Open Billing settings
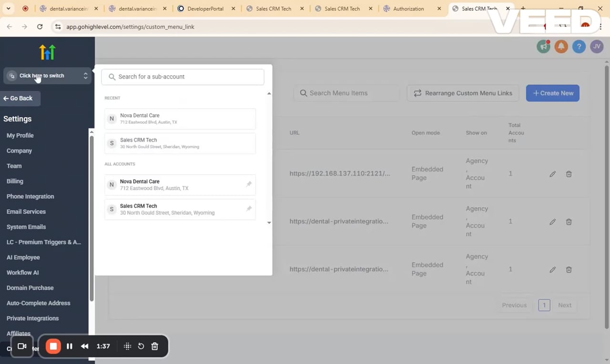The height and width of the screenshot is (364, 610). (15, 181)
